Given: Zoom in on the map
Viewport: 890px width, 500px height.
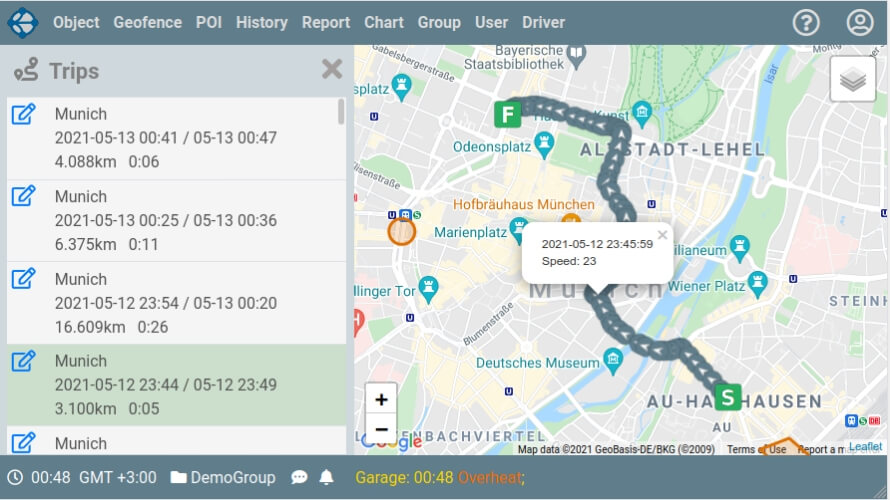Looking at the screenshot, I should tap(381, 399).
